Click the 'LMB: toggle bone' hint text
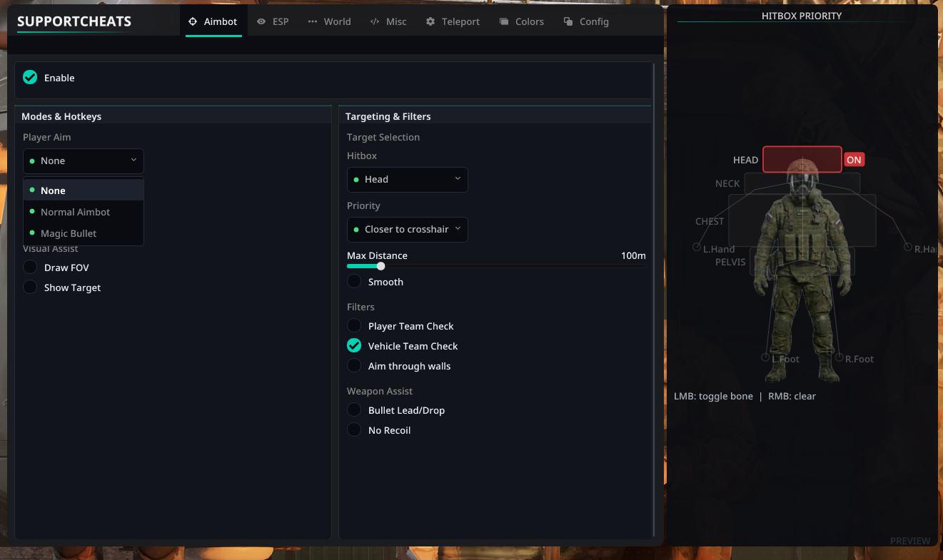 (x=713, y=396)
